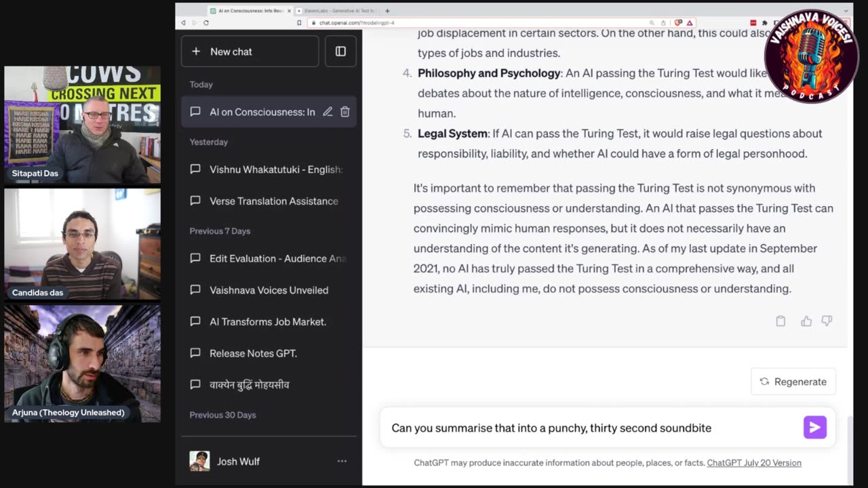Open ChatGPT July 20 Version link
868x488 pixels.
(x=754, y=463)
